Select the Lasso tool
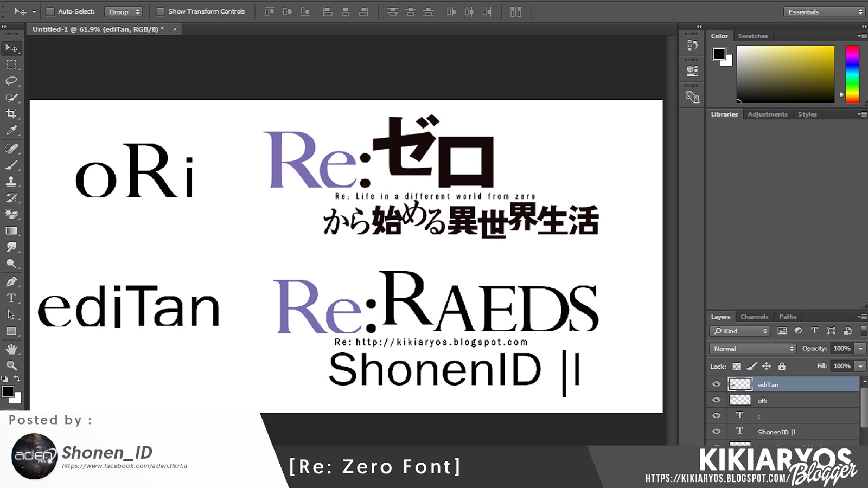This screenshot has width=868, height=488. (11, 81)
